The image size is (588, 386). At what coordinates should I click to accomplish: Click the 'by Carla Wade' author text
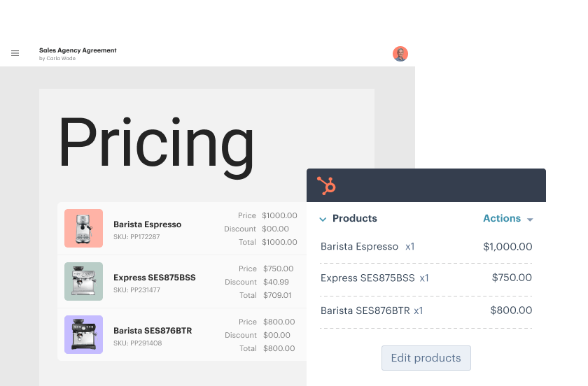coord(57,59)
